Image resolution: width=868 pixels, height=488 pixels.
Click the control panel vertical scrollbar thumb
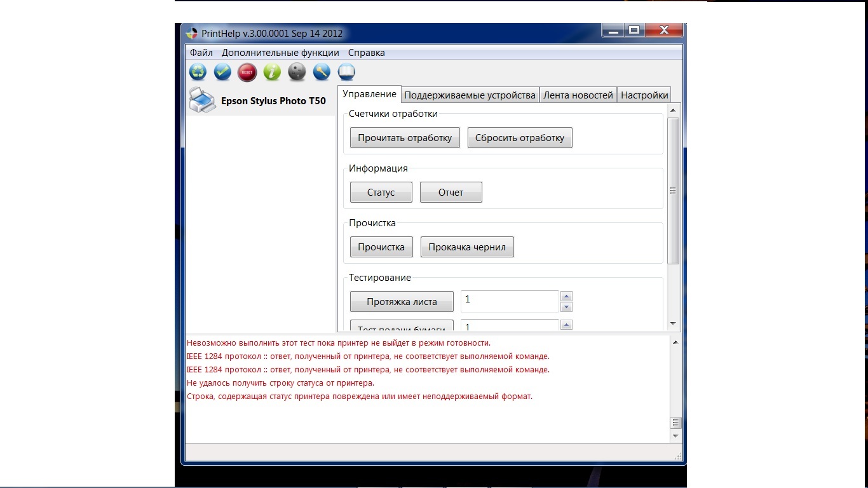[674, 191]
